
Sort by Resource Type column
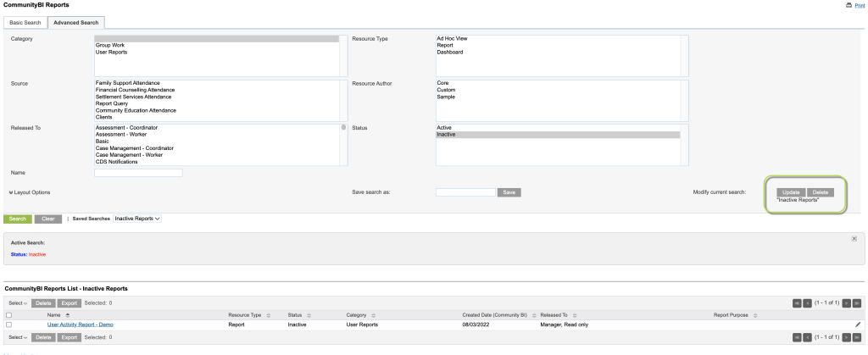(269, 315)
